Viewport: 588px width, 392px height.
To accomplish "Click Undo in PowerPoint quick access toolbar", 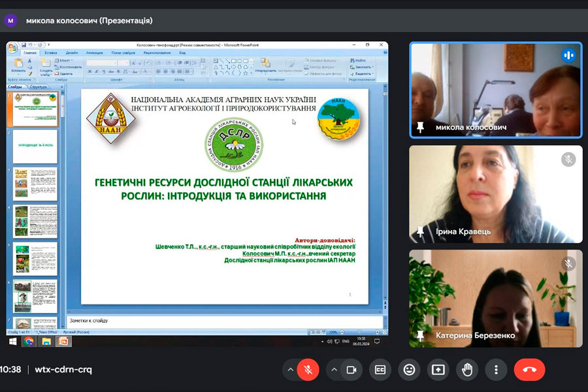I will coord(30,45).
